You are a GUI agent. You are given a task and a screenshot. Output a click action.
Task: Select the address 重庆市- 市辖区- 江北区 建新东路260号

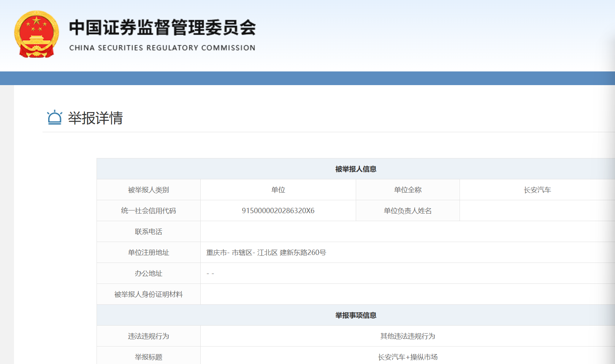tap(266, 252)
